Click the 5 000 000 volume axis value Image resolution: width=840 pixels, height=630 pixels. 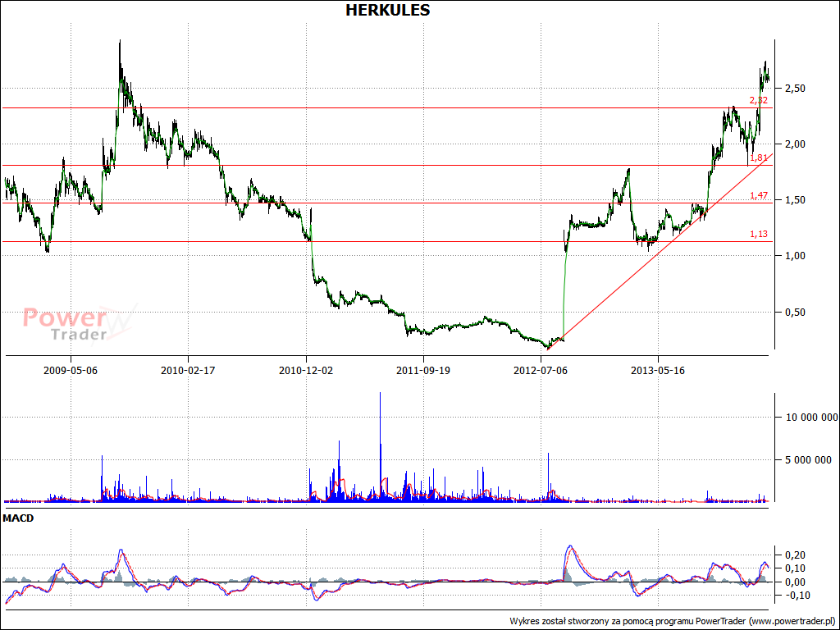pos(808,459)
